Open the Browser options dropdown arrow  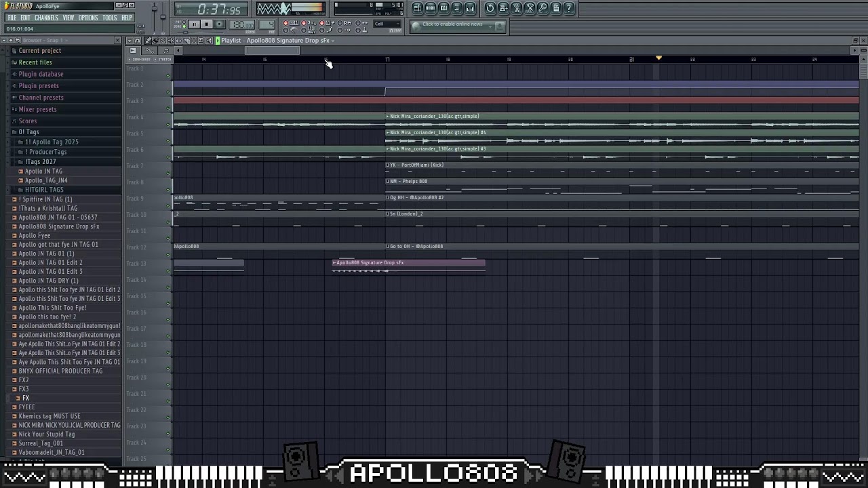3,40
